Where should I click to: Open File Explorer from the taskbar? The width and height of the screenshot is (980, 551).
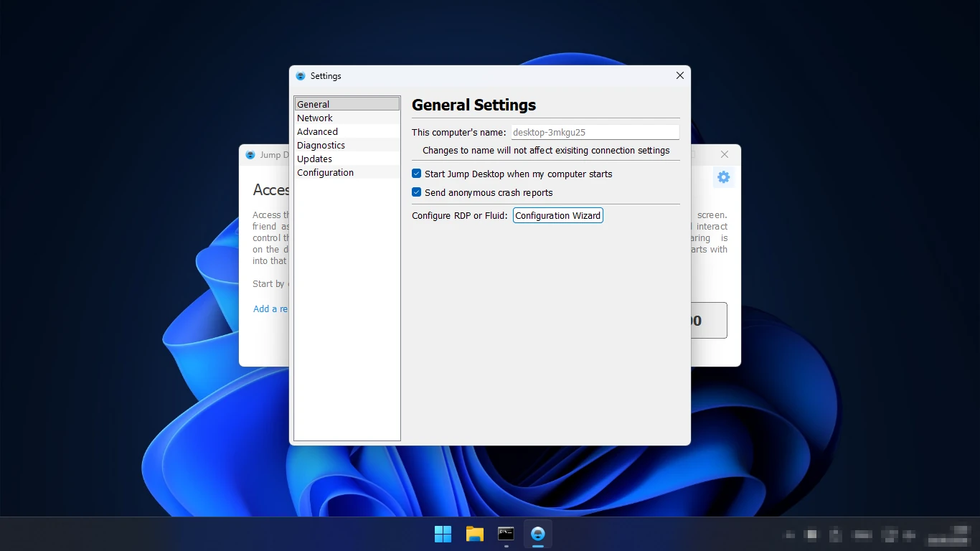pyautogui.click(x=475, y=534)
